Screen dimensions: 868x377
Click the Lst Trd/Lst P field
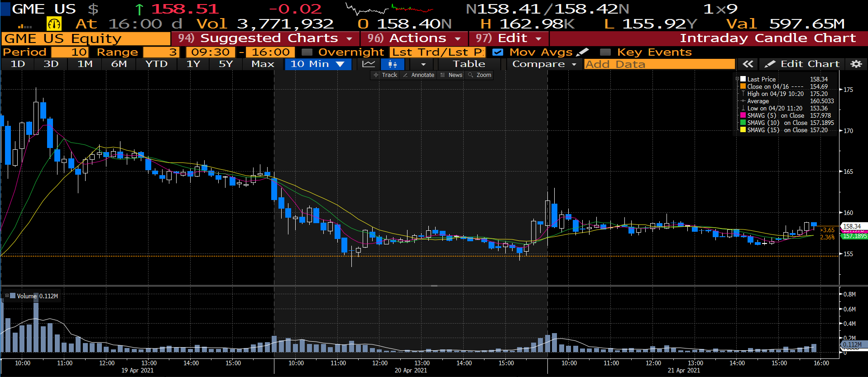(x=437, y=52)
